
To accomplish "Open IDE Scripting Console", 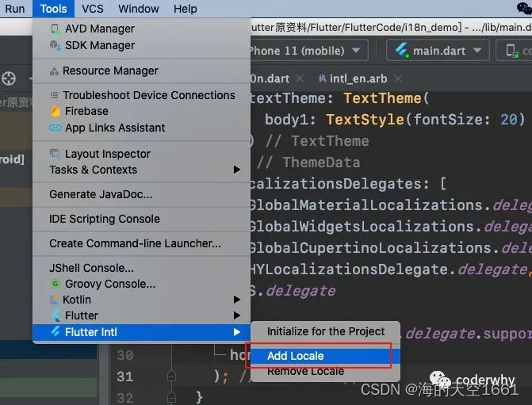I will tap(141, 219).
